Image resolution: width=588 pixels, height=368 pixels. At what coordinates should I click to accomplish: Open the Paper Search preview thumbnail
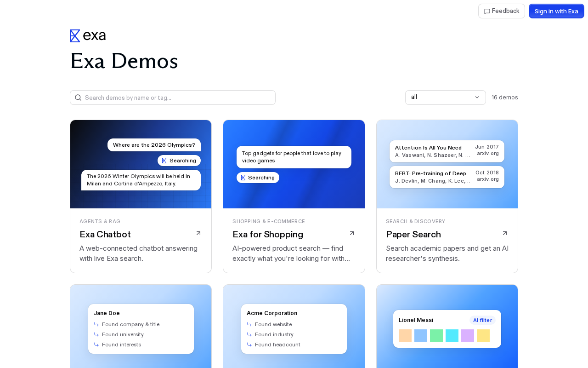[447, 164]
